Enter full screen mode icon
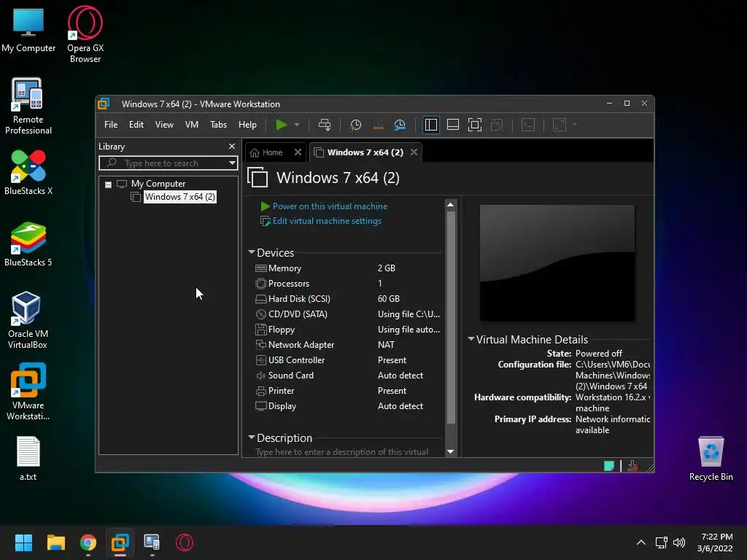 pos(474,125)
